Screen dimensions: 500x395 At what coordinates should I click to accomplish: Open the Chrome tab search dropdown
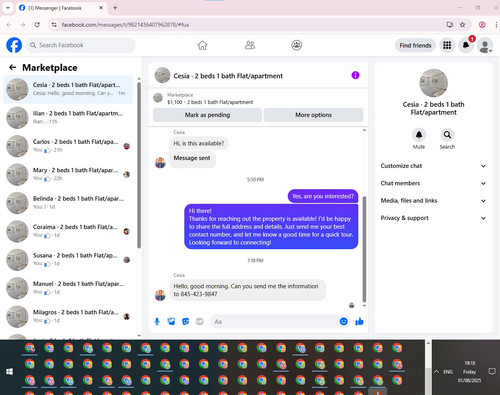point(8,7)
